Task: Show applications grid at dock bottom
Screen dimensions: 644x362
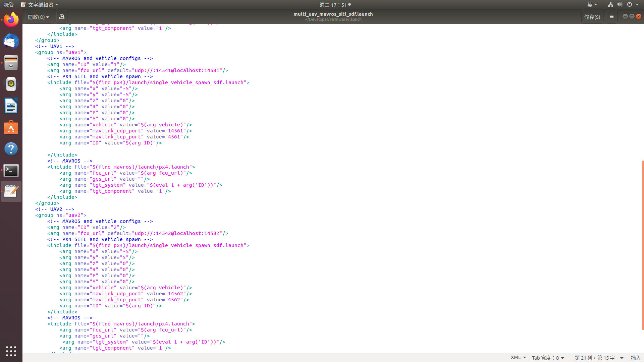Action: pyautogui.click(x=11, y=351)
